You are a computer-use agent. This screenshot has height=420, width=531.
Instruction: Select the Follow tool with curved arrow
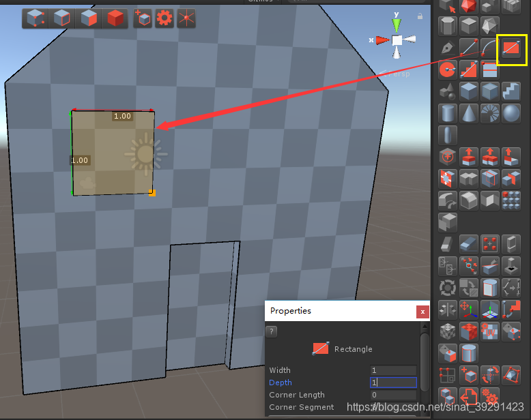coord(448,200)
